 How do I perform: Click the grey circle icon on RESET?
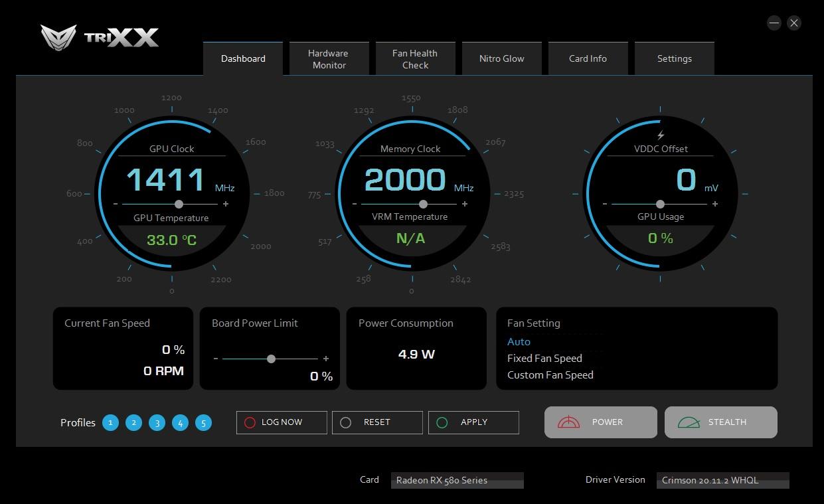tap(345, 422)
